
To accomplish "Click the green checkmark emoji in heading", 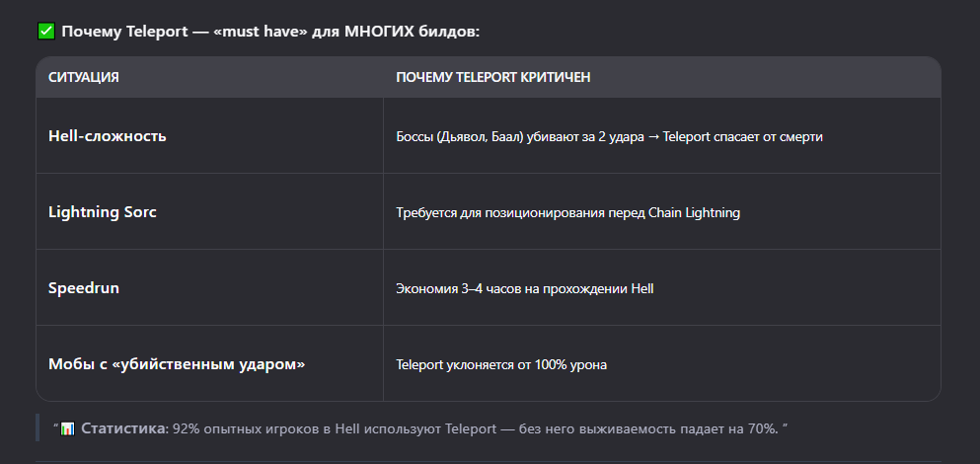I will tap(46, 32).
